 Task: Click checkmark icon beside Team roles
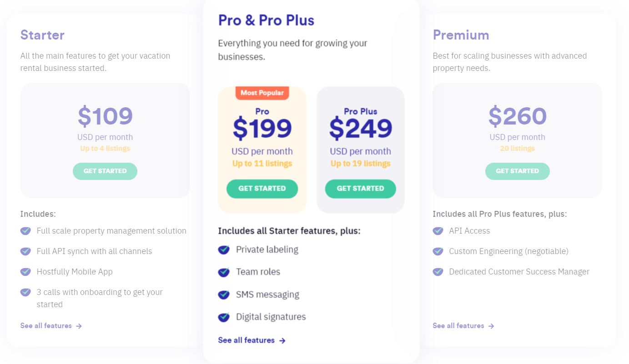click(x=223, y=272)
